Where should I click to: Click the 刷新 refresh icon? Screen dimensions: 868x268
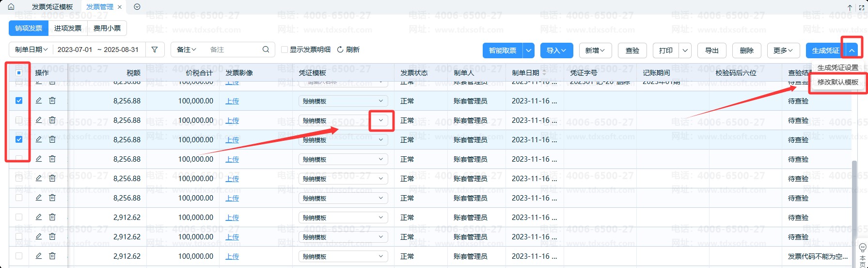click(x=340, y=50)
